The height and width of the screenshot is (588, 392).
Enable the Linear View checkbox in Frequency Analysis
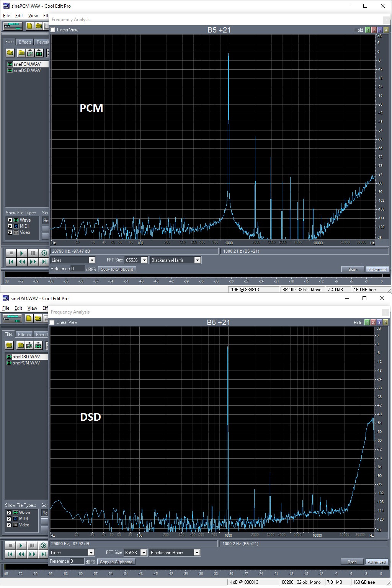tap(52, 29)
